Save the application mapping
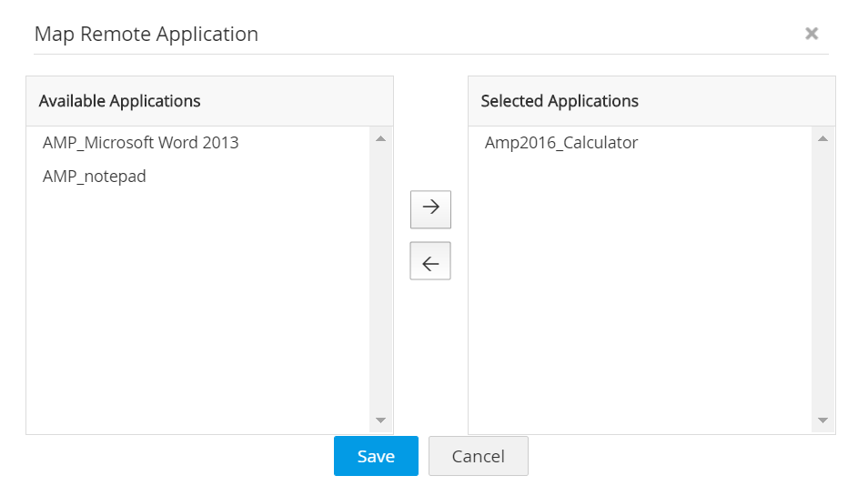The width and height of the screenshot is (868, 496). point(376,456)
